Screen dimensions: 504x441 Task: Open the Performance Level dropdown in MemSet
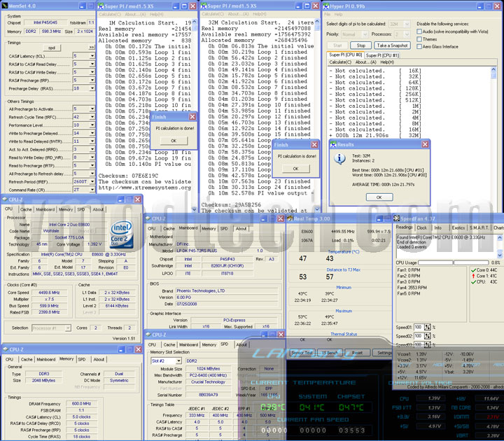[92, 125]
